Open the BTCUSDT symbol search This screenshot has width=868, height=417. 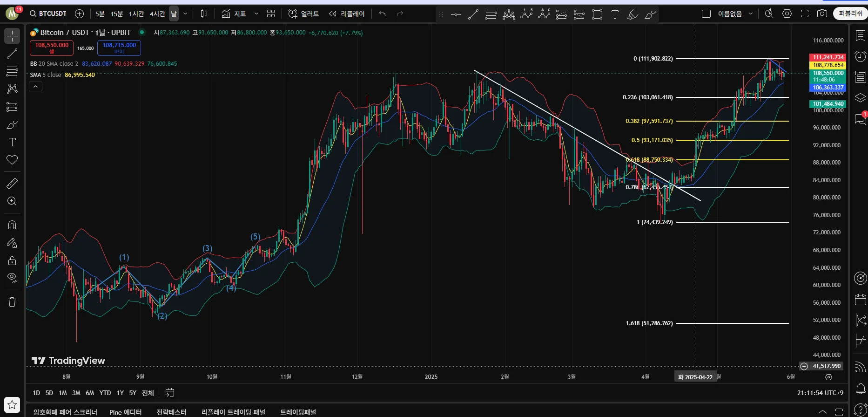(x=48, y=14)
